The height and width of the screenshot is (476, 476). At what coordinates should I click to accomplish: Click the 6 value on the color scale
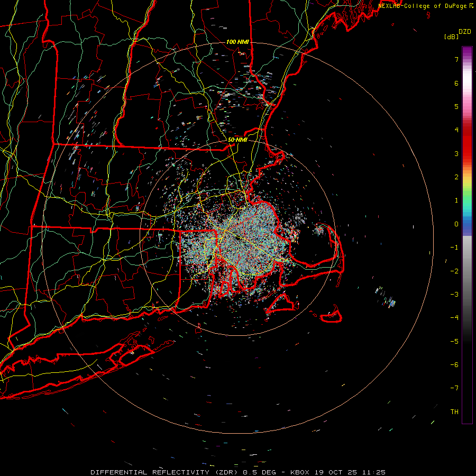click(x=456, y=83)
